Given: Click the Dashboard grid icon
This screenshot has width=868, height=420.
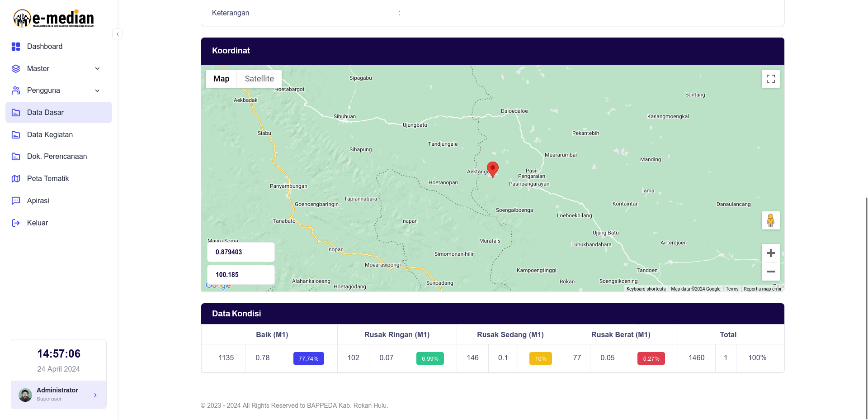Looking at the screenshot, I should tap(16, 47).
